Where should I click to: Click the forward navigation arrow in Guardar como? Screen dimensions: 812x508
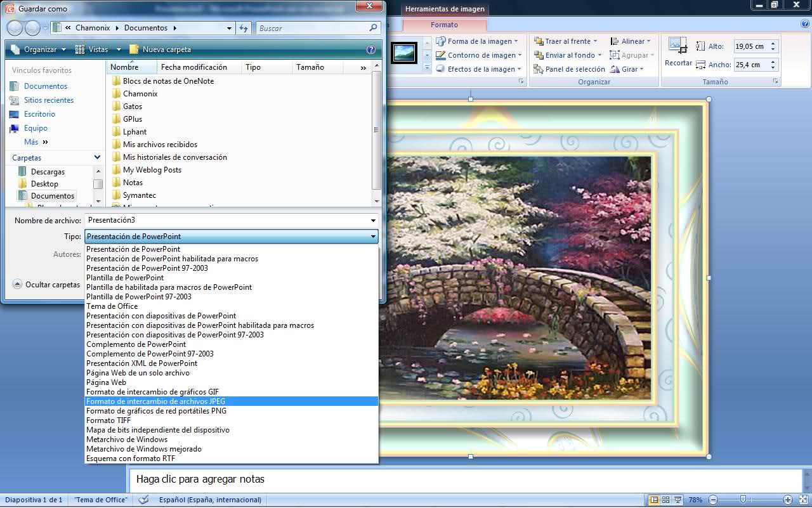(32, 28)
